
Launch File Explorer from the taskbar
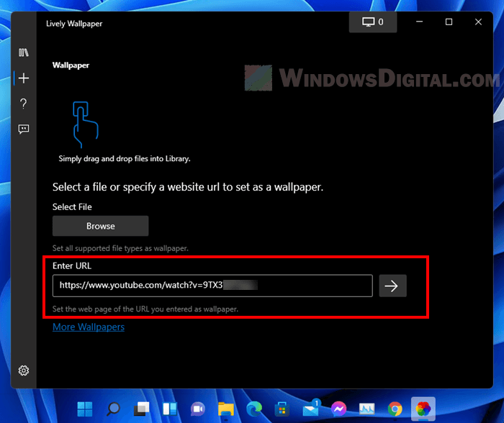tap(226, 409)
